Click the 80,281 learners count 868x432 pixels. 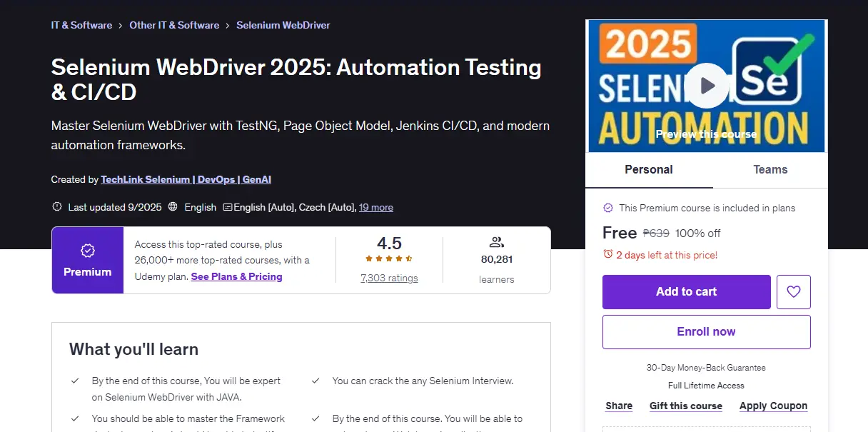[497, 259]
